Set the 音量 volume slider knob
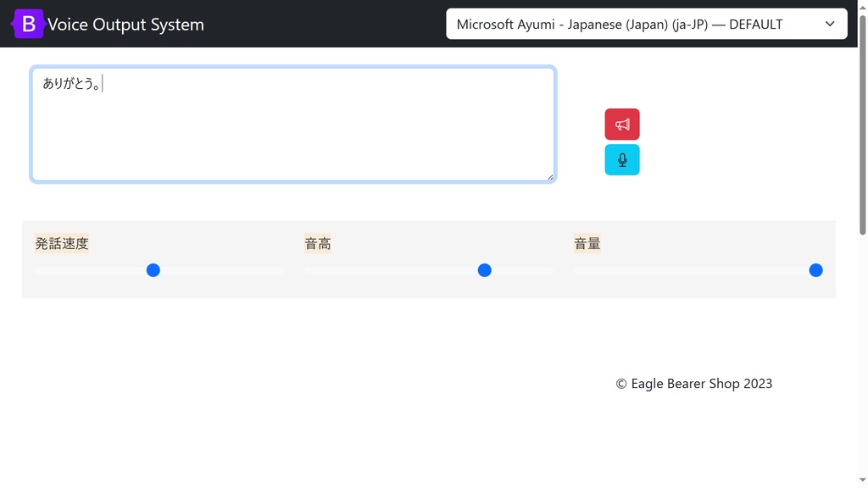 pyautogui.click(x=815, y=269)
